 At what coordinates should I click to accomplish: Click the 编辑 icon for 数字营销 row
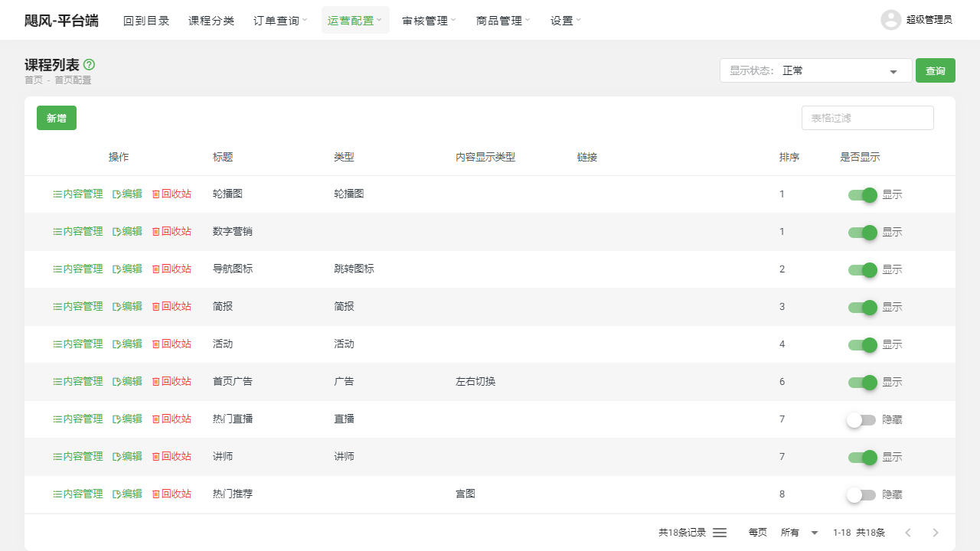[x=117, y=232]
